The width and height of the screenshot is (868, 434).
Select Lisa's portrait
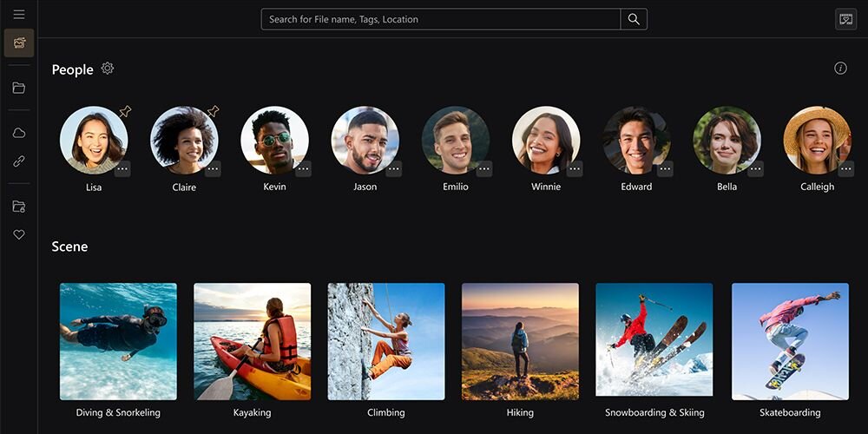[94, 140]
